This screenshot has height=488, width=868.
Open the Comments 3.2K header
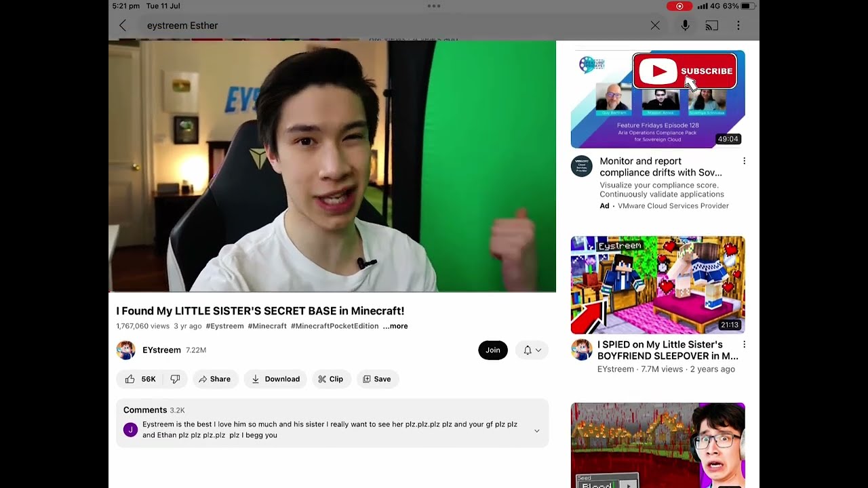154,410
